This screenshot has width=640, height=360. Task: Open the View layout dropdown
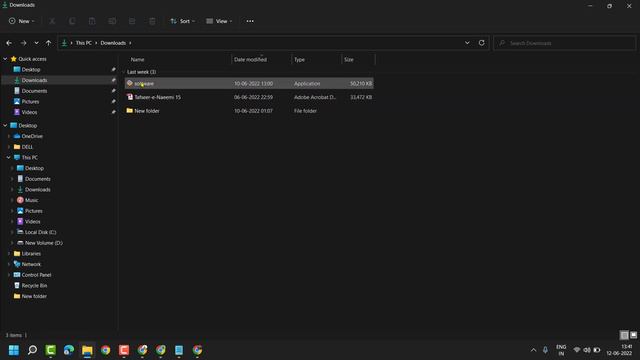[x=219, y=21]
